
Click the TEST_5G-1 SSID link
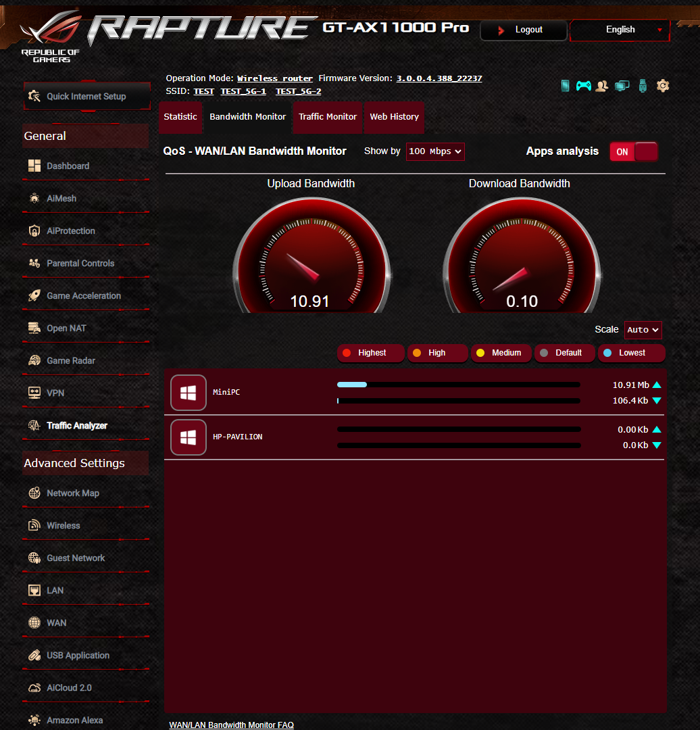pos(243,92)
